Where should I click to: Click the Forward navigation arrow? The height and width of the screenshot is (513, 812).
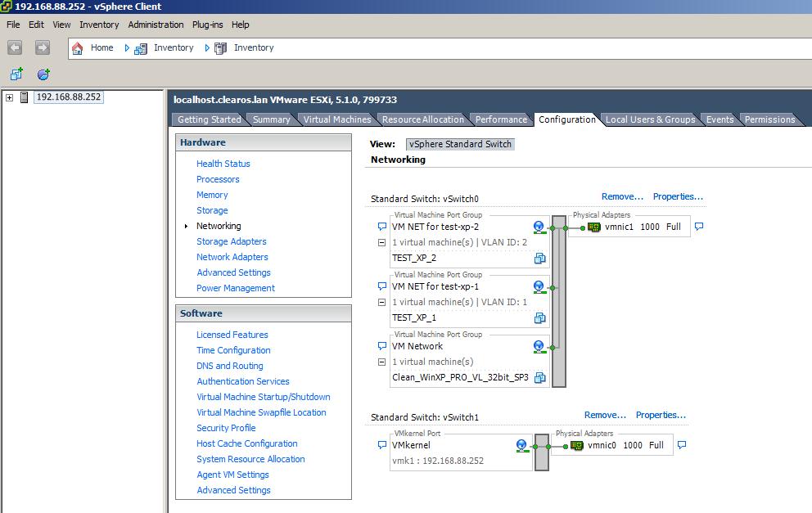[43, 47]
